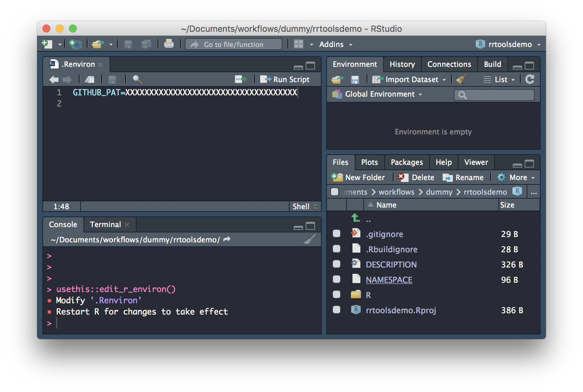The height and width of the screenshot is (392, 583).
Task: Open the Import Dataset dropdown
Action: [409, 79]
